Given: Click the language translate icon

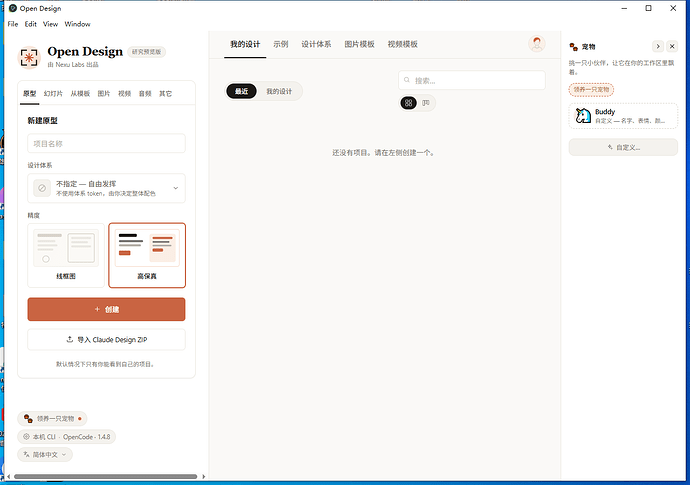Looking at the screenshot, I should pos(26,455).
